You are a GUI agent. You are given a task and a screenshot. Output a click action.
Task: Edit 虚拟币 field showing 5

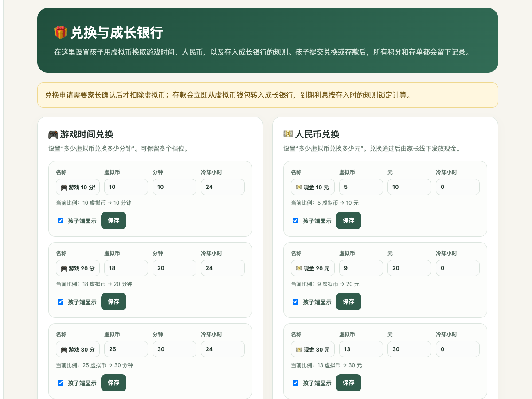click(361, 187)
